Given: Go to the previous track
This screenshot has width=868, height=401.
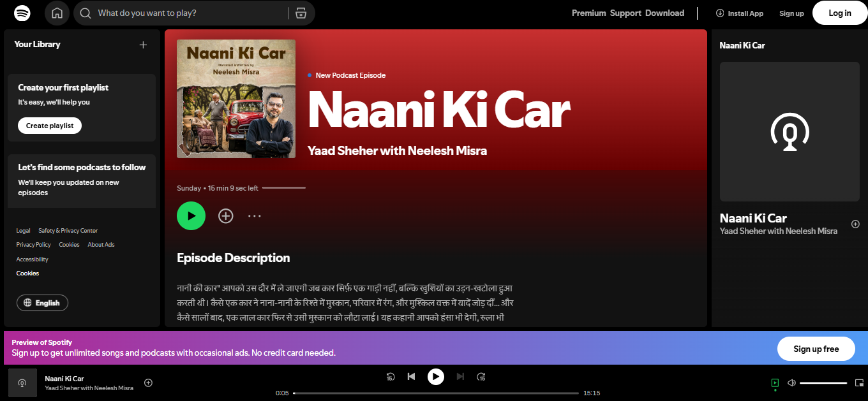Looking at the screenshot, I should 412,377.
